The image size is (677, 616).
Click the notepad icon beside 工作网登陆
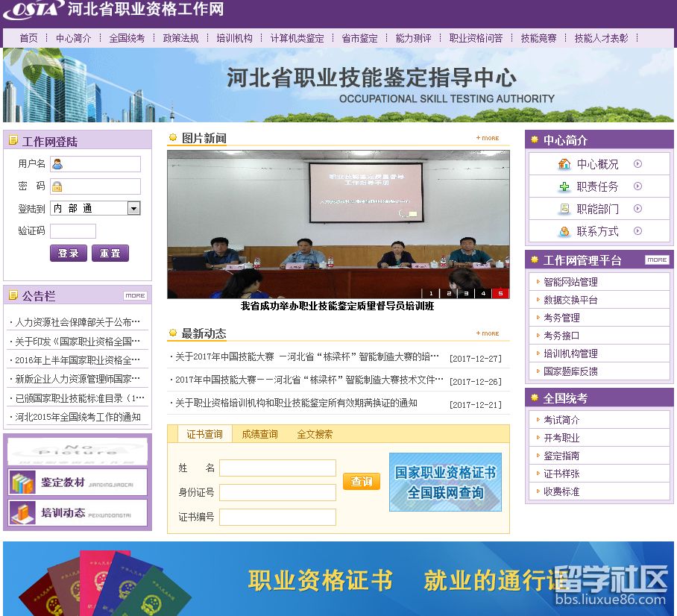pos(13,141)
